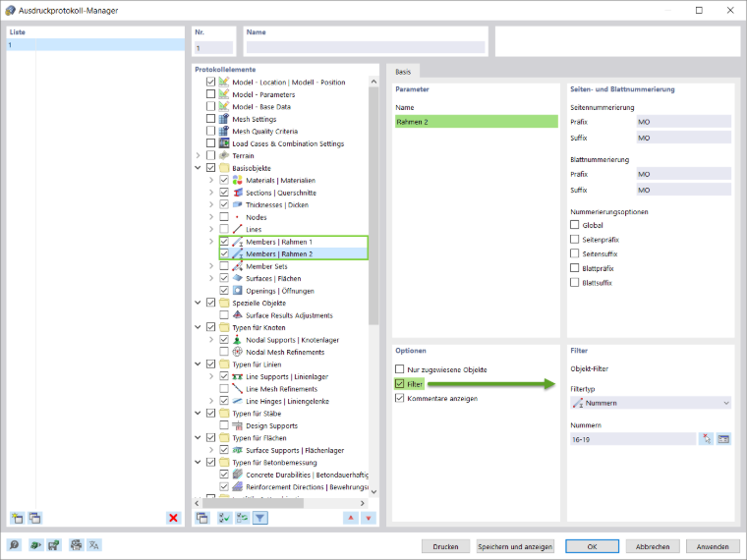Click the Model - Parameters icon
The width and height of the screenshot is (747, 560).
coord(224,94)
